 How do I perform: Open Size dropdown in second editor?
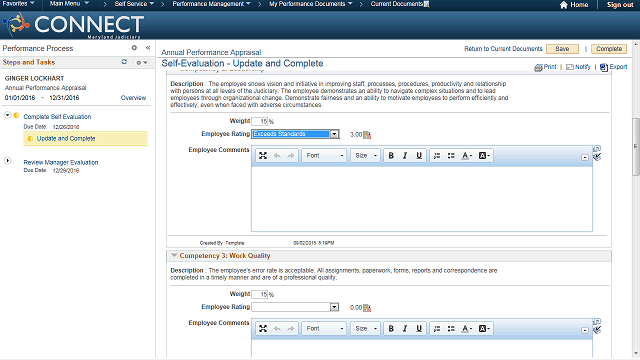coord(365,329)
